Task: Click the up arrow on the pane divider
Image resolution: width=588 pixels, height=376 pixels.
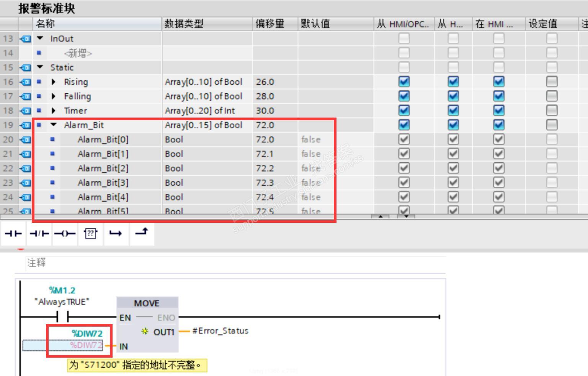Action: pos(380,216)
